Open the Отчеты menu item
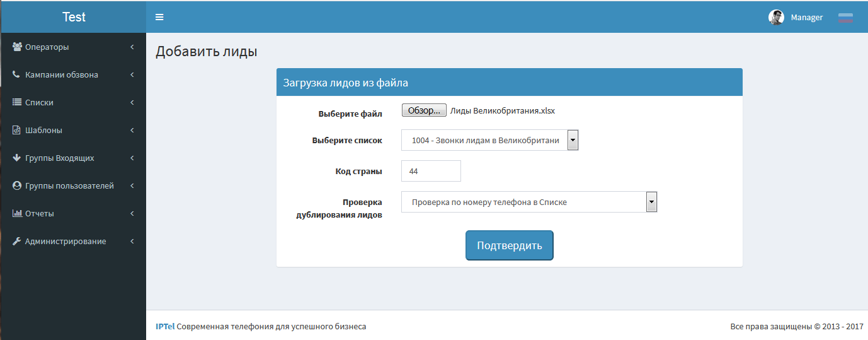The height and width of the screenshot is (340, 868). coord(73,213)
